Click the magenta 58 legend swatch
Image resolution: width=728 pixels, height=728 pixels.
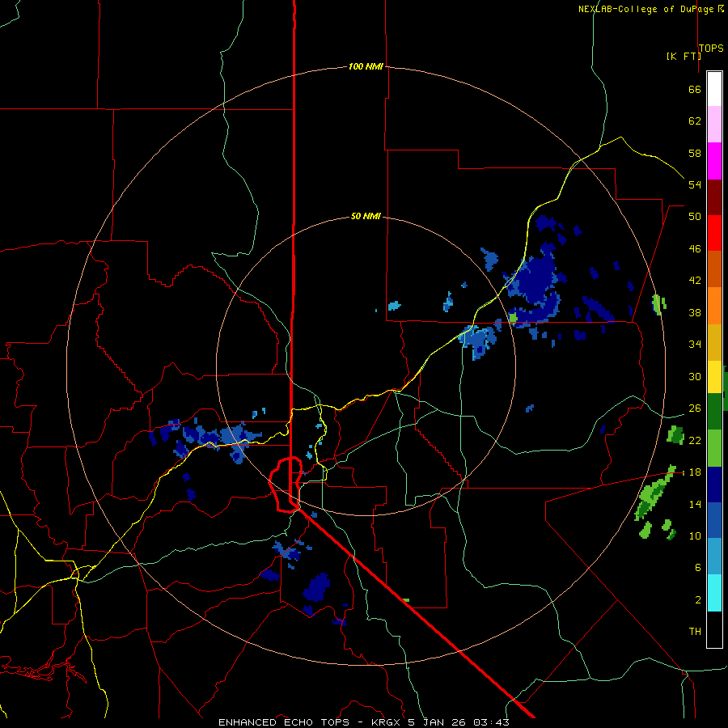pyautogui.click(x=714, y=161)
